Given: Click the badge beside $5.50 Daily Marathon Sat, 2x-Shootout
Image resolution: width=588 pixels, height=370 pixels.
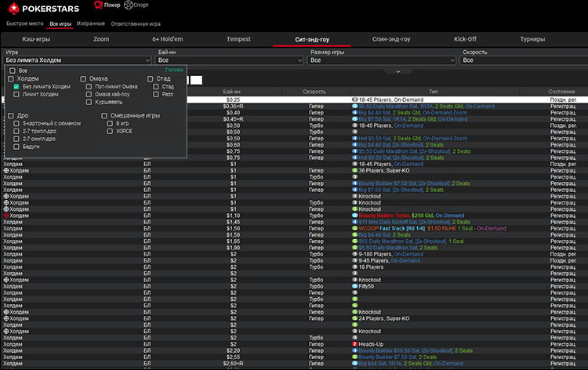Looking at the screenshot, I should [354, 151].
